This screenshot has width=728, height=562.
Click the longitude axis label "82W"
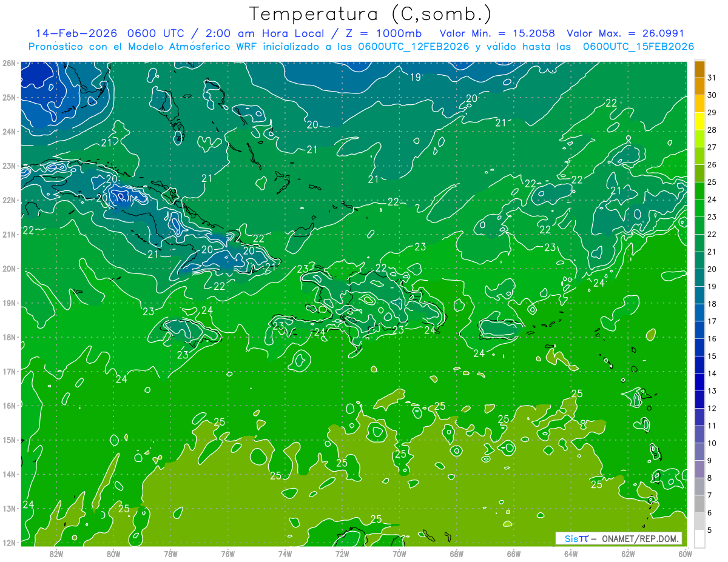pos(56,554)
